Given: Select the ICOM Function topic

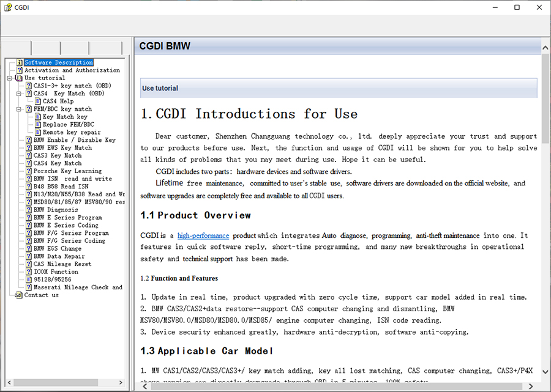Looking at the screenshot, I should 56,272.
